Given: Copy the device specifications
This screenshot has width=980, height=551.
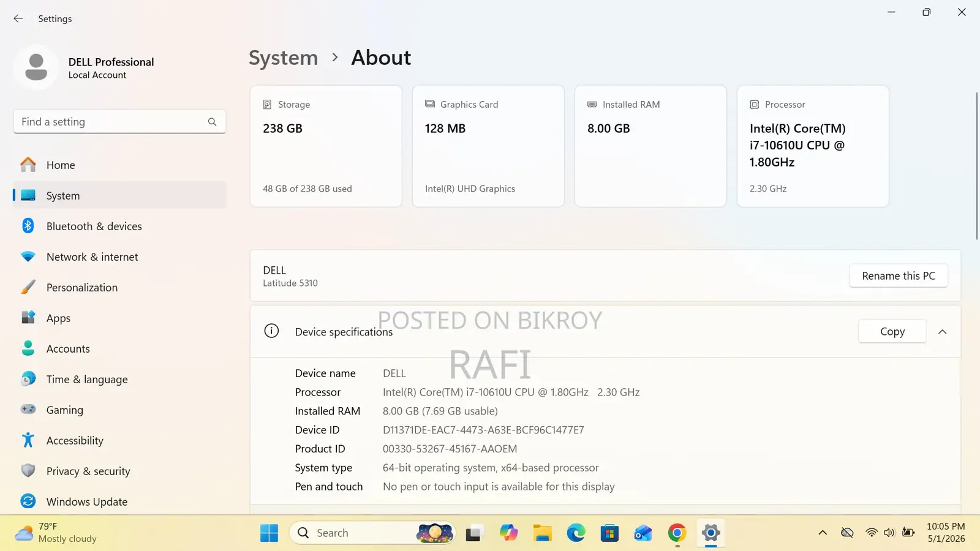Looking at the screenshot, I should pyautogui.click(x=892, y=331).
